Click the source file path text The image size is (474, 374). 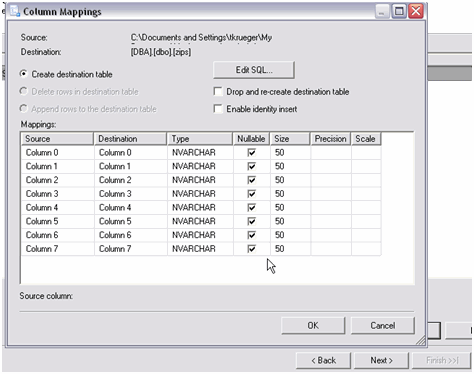201,38
